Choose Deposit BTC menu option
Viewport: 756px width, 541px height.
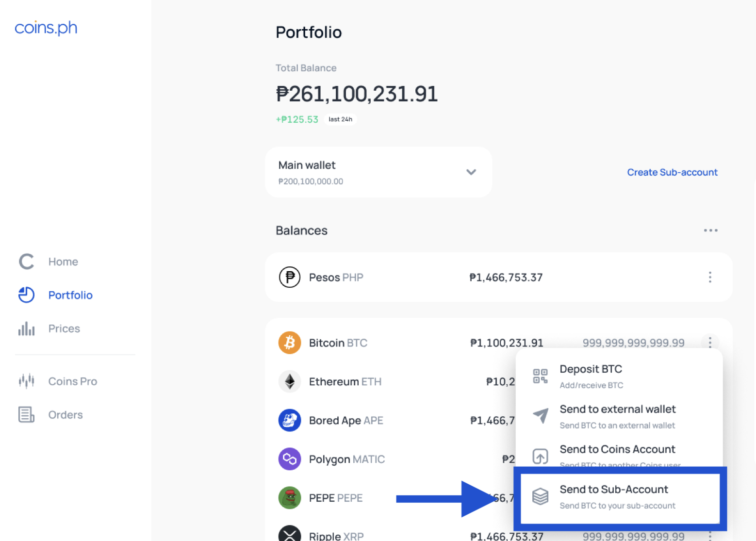click(619, 377)
